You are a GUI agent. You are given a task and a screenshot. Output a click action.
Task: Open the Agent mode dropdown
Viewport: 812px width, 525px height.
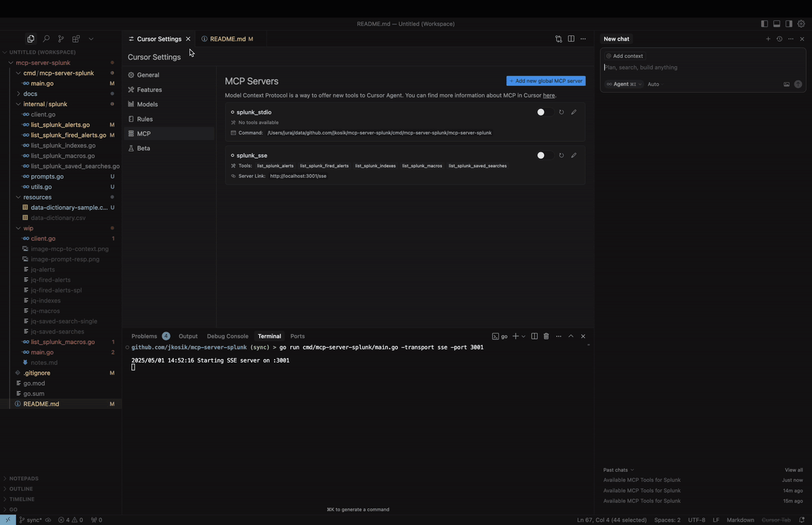point(623,84)
